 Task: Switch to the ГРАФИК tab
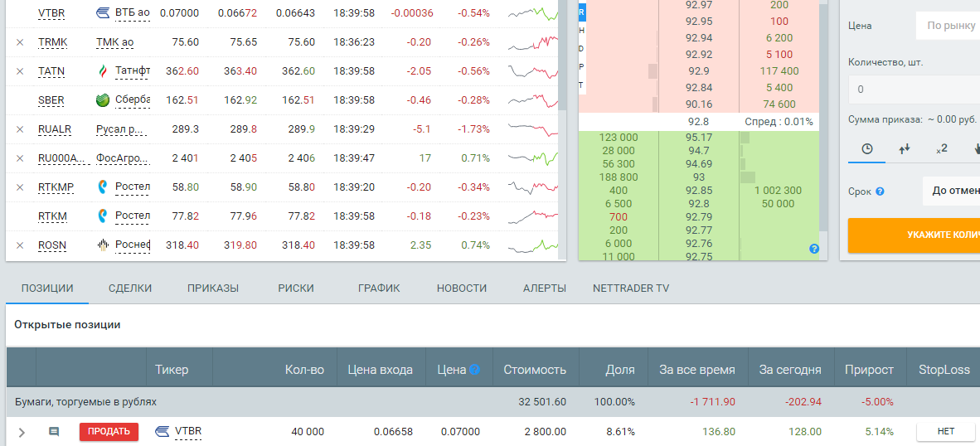(x=380, y=288)
